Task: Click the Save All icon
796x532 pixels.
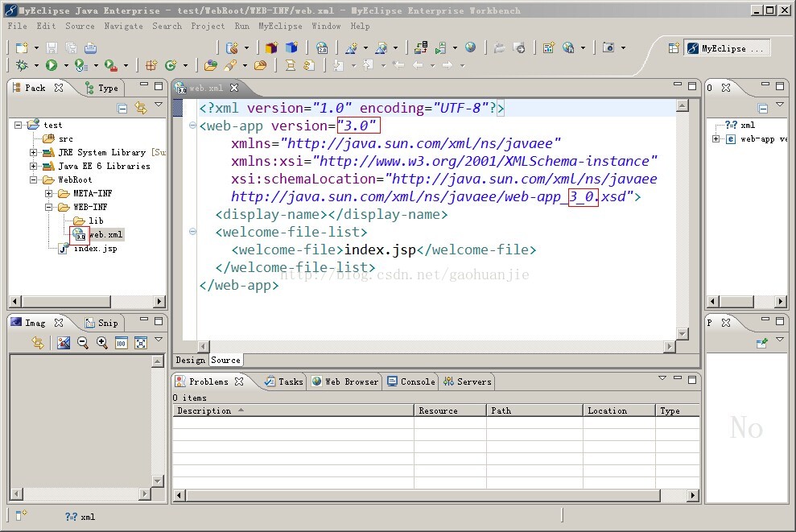Action: coord(71,47)
